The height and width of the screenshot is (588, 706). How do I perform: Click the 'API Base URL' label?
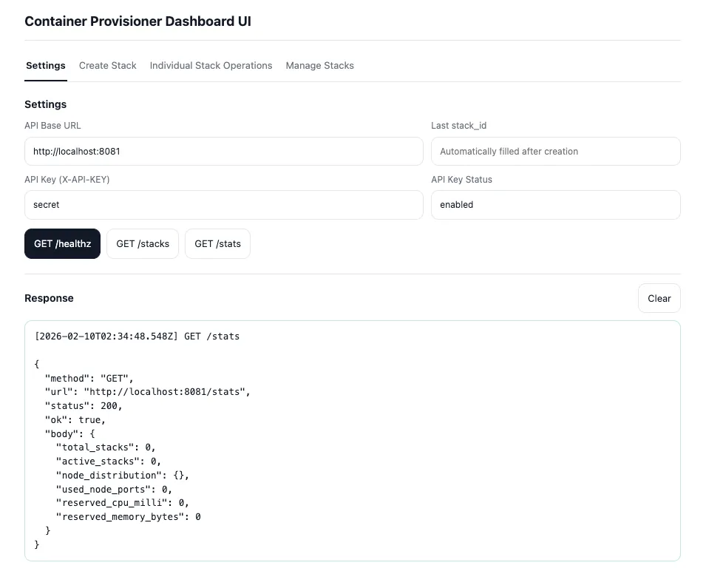pyautogui.click(x=52, y=126)
